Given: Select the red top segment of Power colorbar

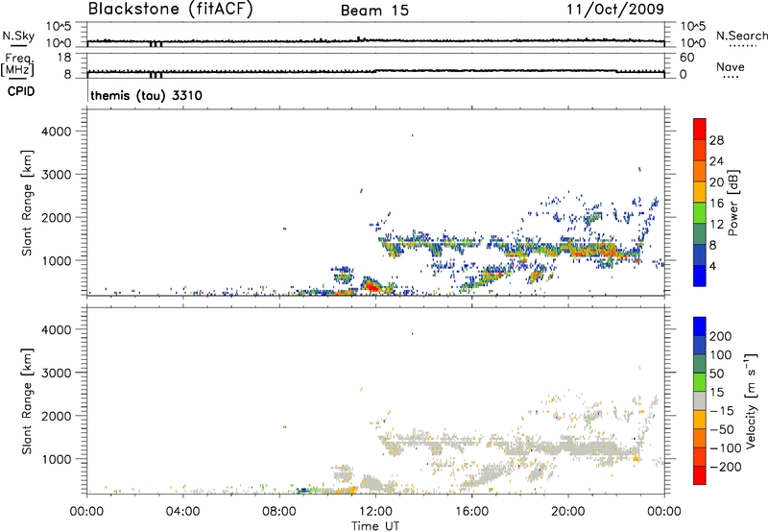Looking at the screenshot, I should [700, 129].
